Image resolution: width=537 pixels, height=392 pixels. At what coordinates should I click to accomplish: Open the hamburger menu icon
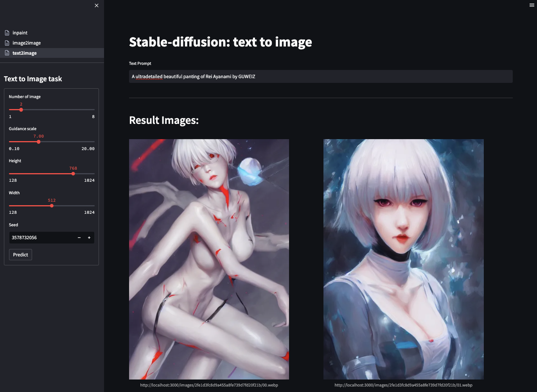(x=532, y=5)
